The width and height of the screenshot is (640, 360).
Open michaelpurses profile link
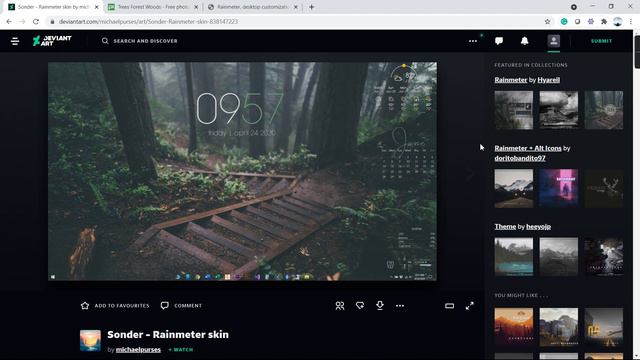138,349
